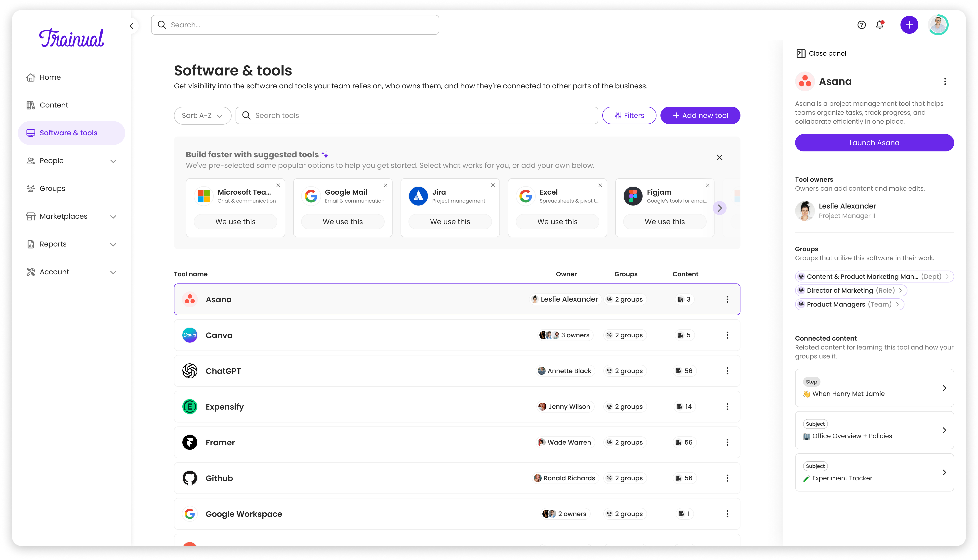Open the help question mark icon
This screenshot has width=978, height=560.
[861, 25]
